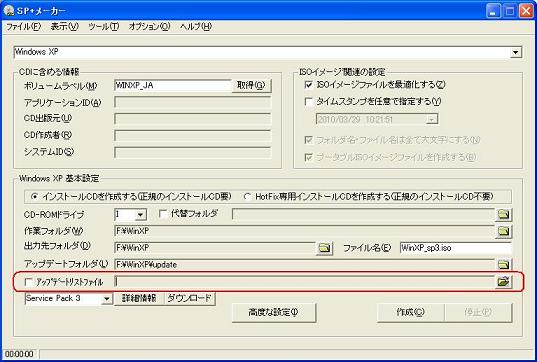Viewport: 537px width, 362px height.
Task: Open the 表示(V) menu
Action: pyautogui.click(x=64, y=26)
